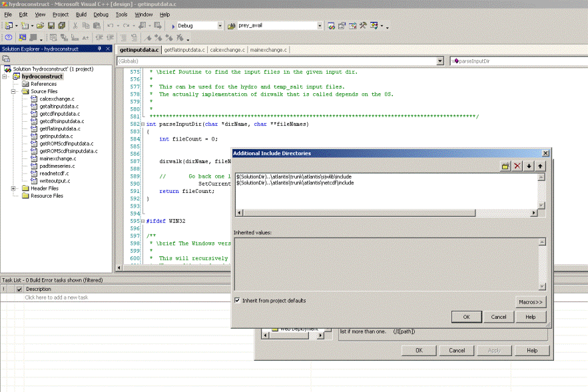Click the Cut scissors icon
The height and width of the screenshot is (392, 588).
[76, 26]
